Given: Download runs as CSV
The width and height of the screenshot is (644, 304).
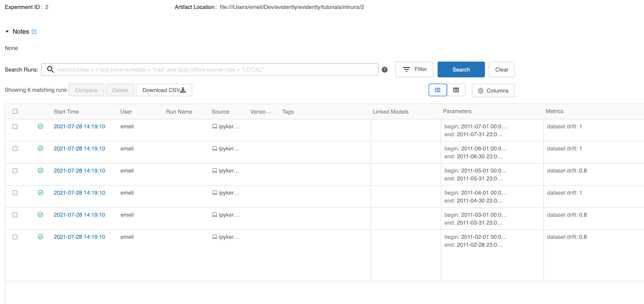Looking at the screenshot, I should click(x=164, y=90).
